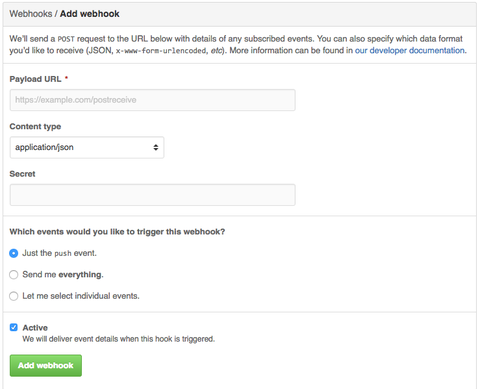This screenshot has height=389, width=480.
Task: Open the Content type dropdown
Action: tap(87, 147)
